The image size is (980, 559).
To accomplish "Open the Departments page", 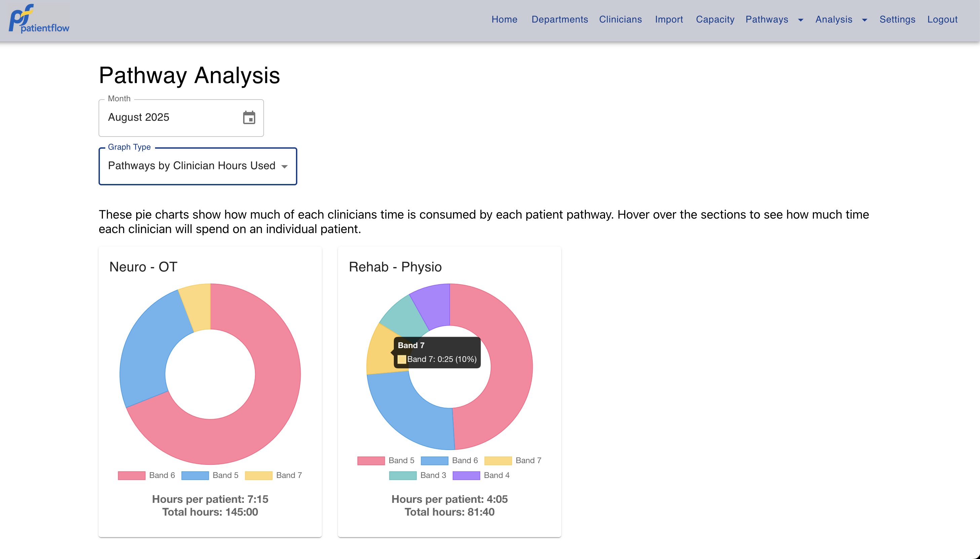I will click(x=559, y=19).
